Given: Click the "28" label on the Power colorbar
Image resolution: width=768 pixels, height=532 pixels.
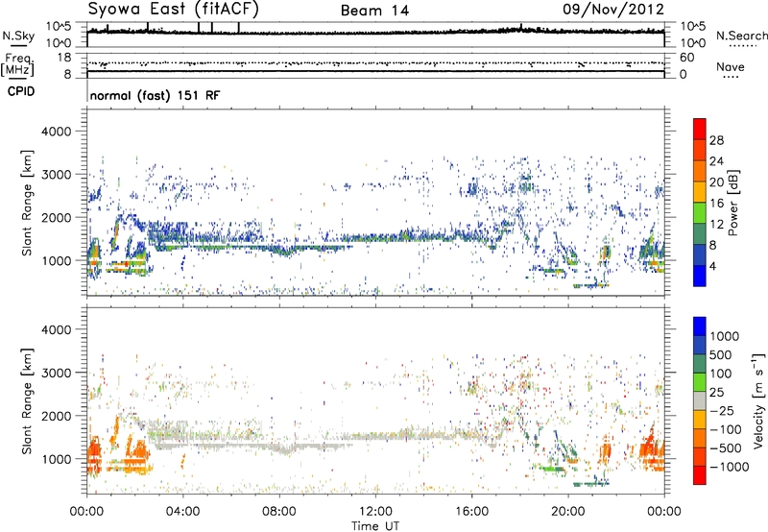Looking at the screenshot, I should pyautogui.click(x=716, y=140).
